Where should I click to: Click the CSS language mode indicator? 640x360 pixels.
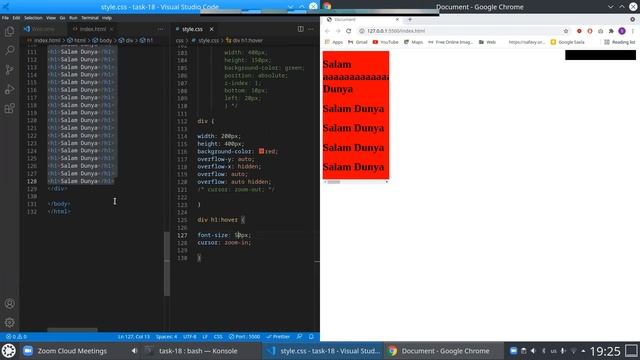coord(218,337)
